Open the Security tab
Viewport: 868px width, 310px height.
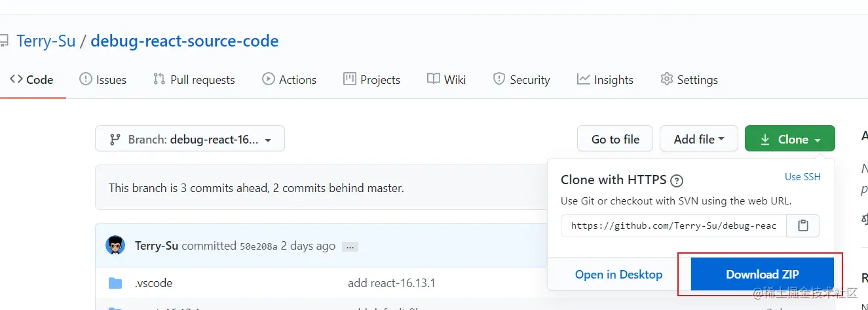click(x=521, y=79)
